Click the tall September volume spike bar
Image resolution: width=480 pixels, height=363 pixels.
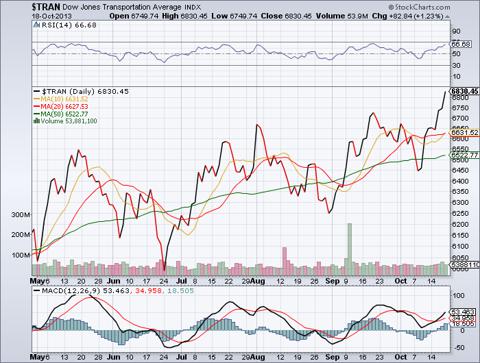350,248
